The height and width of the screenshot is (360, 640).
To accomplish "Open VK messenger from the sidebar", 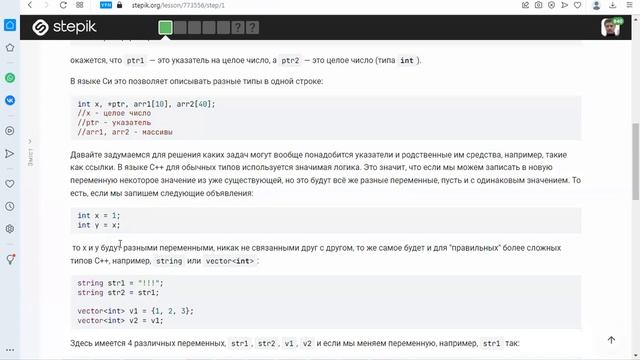I will point(10,100).
